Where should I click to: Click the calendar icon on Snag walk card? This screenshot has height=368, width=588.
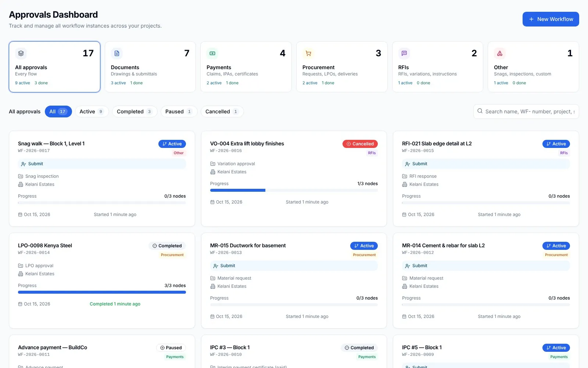(20, 215)
